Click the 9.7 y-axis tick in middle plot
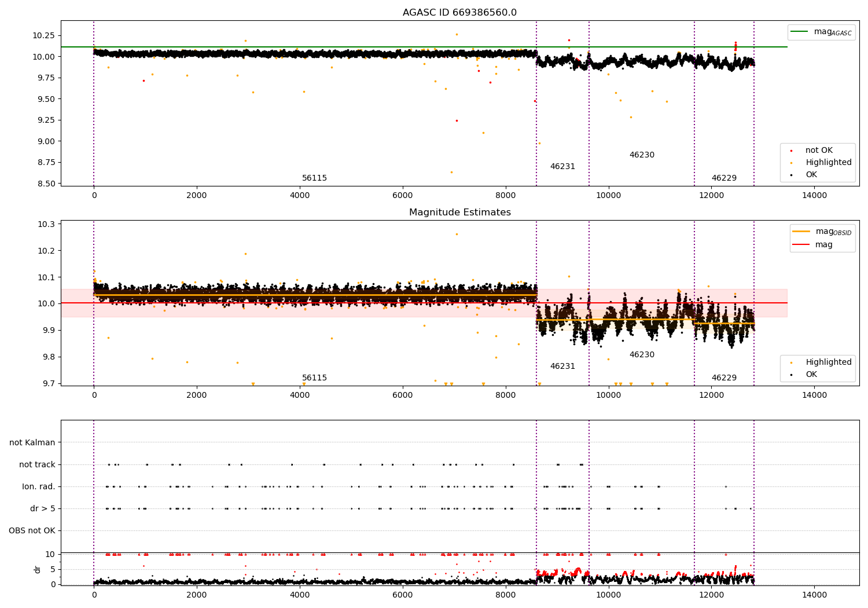 (48, 383)
